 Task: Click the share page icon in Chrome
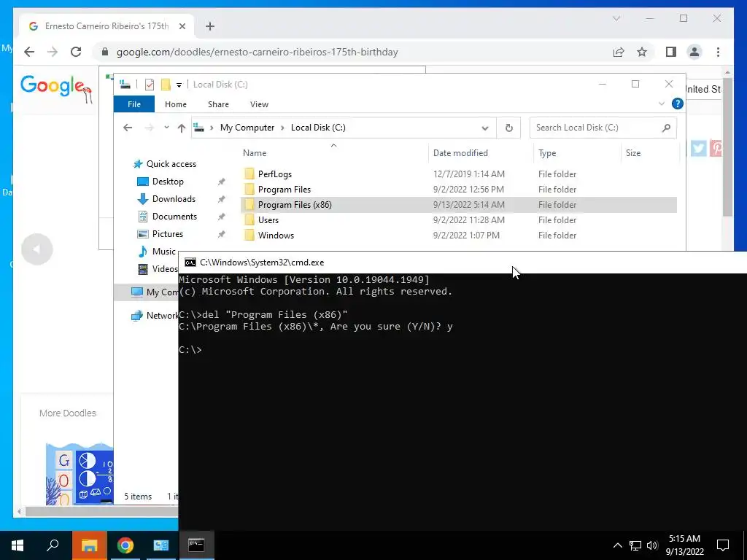(x=619, y=52)
